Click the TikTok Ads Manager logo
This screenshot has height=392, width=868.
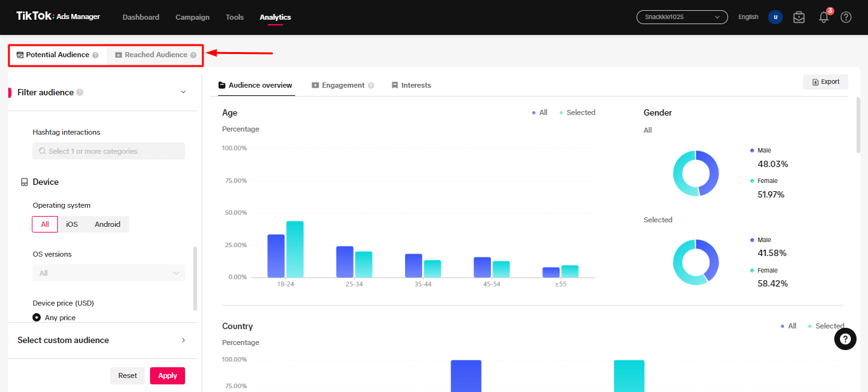coord(57,17)
